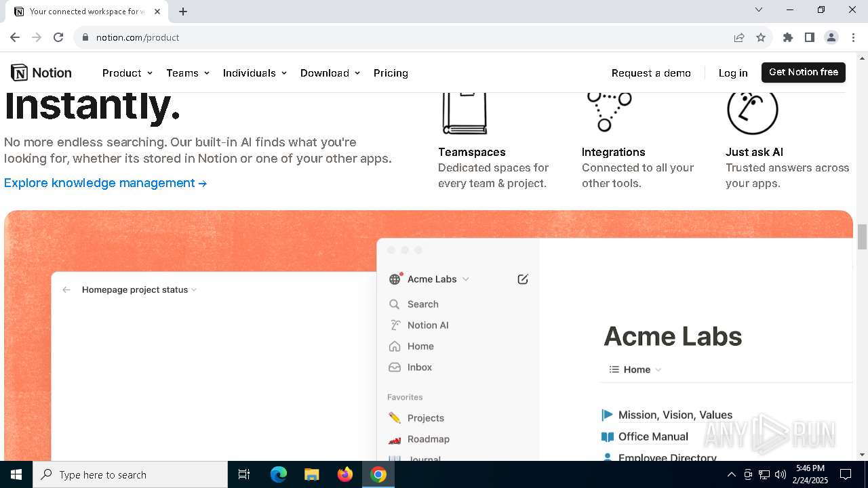The image size is (868, 488).
Task: Click the Windows Start button
Action: (16, 474)
